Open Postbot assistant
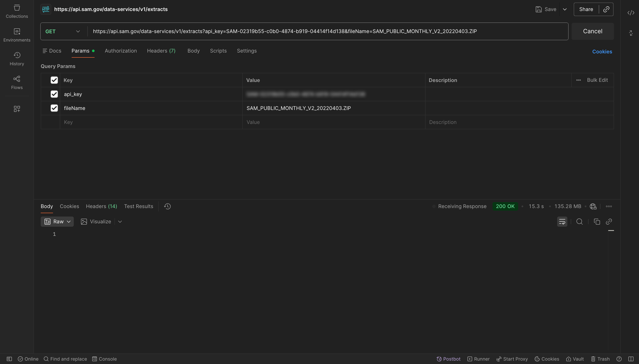 pyautogui.click(x=448, y=359)
